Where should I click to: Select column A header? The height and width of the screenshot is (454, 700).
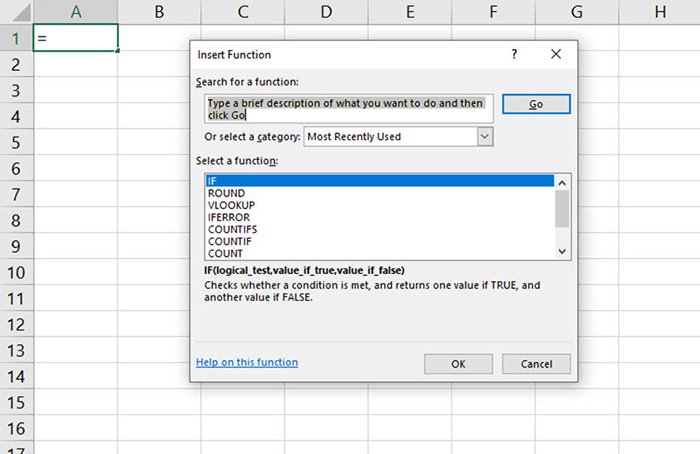coord(76,12)
